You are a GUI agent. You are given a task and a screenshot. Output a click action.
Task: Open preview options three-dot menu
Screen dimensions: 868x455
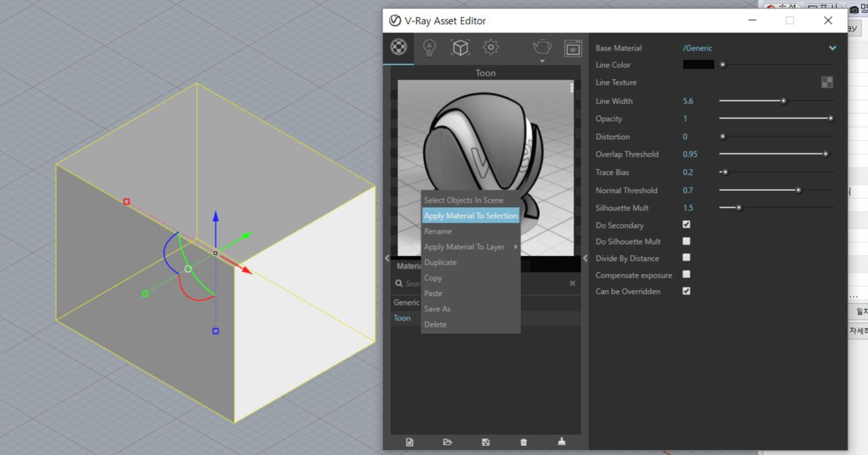(x=572, y=88)
